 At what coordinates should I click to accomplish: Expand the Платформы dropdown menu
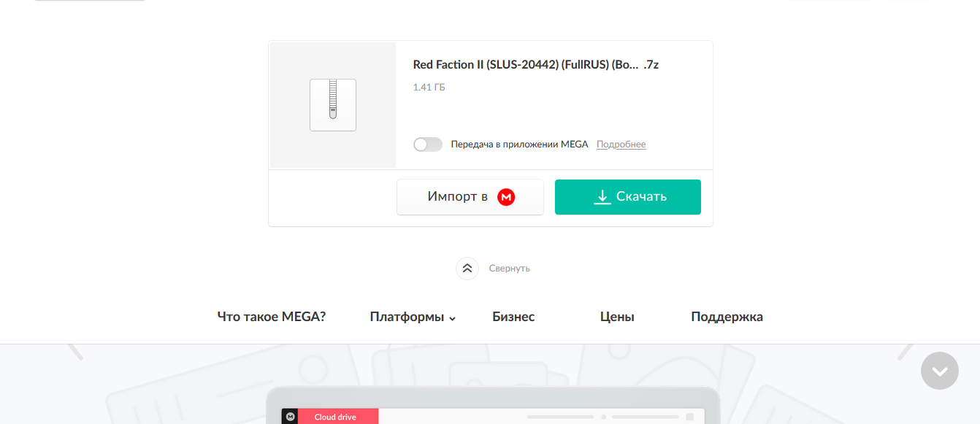[x=413, y=317]
